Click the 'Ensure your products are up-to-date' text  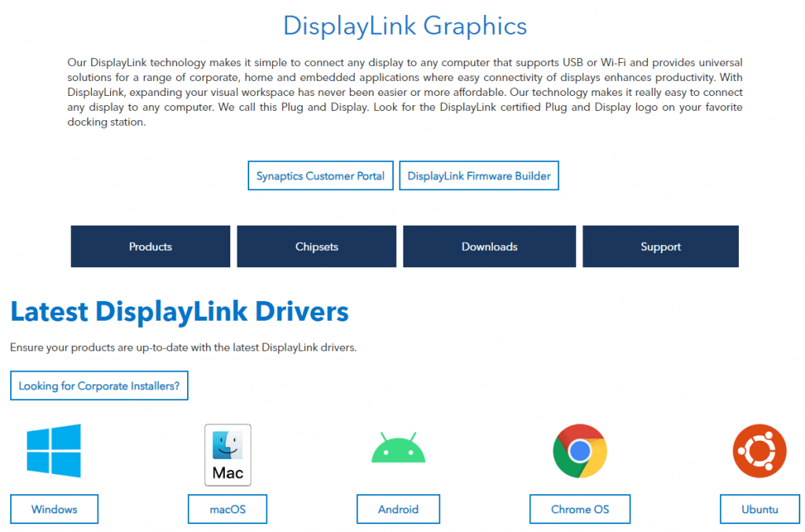[183, 347]
